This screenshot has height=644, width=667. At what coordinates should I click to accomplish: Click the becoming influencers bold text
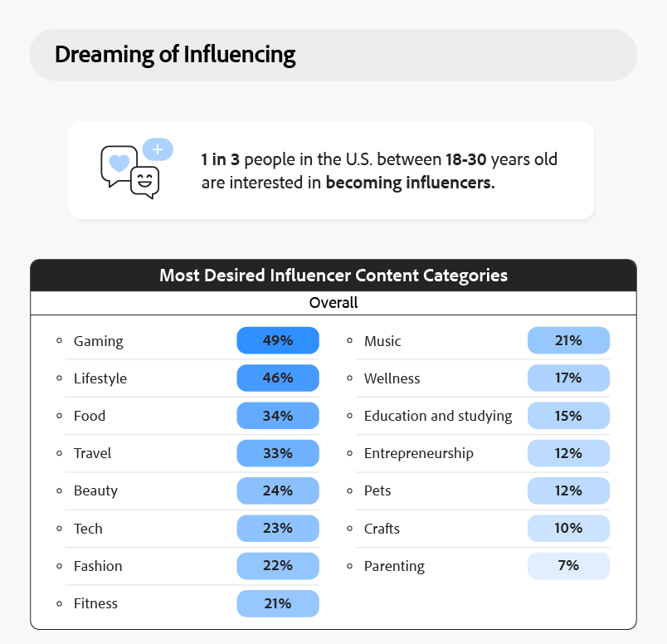(x=410, y=183)
